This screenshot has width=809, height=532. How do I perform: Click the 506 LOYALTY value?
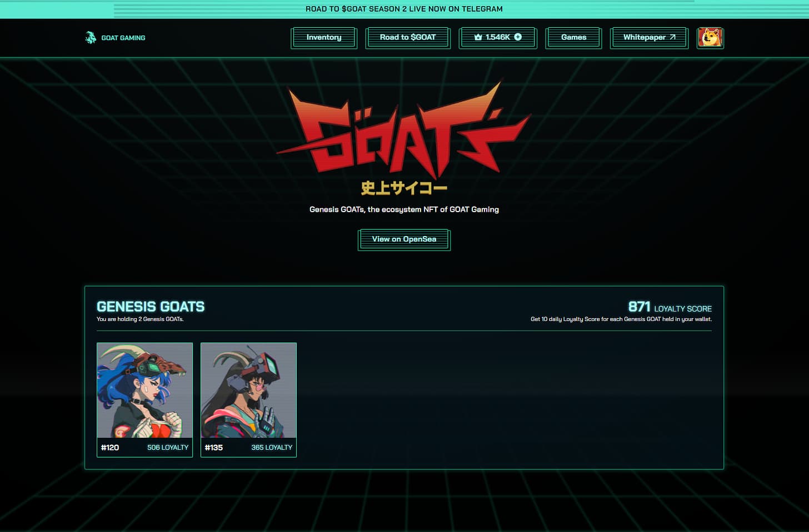coord(168,448)
